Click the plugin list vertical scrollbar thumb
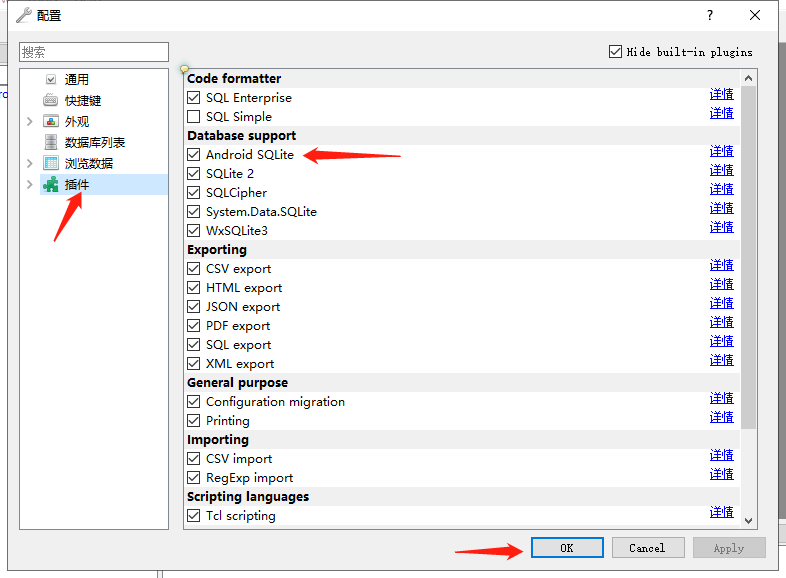Screen dimensions: 786x578 pos(748,257)
